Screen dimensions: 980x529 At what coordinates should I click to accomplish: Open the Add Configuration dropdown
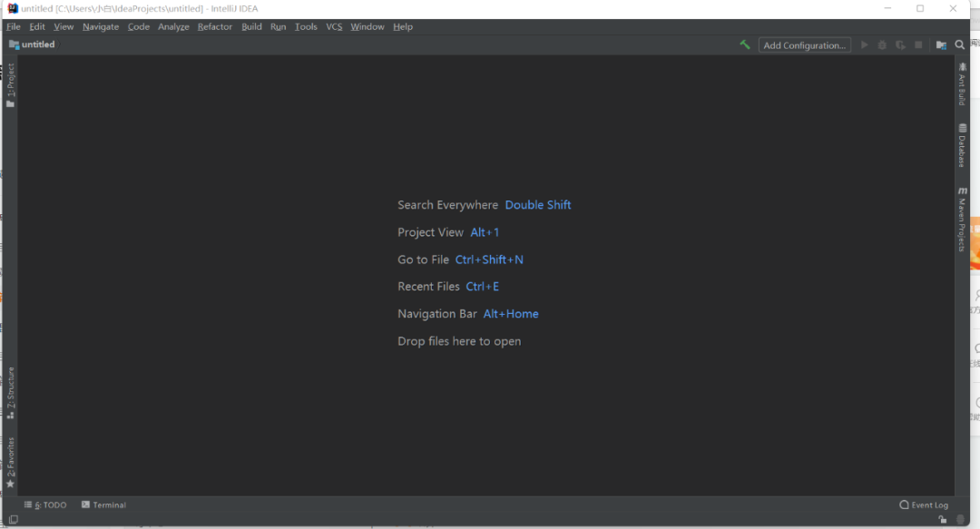(804, 44)
